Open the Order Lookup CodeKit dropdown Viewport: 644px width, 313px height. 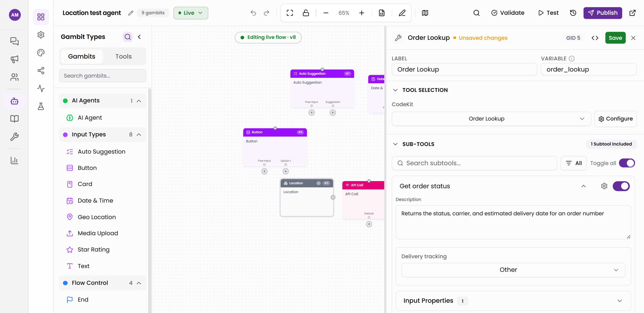click(x=491, y=118)
